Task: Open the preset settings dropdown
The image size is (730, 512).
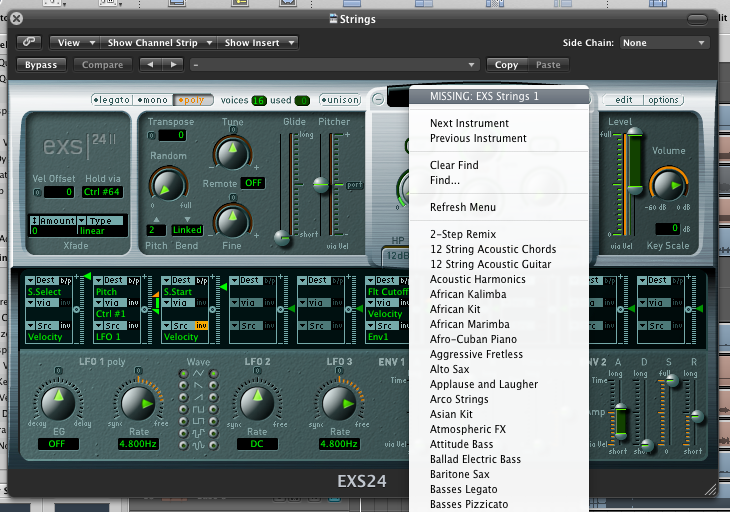Action: [x=334, y=65]
